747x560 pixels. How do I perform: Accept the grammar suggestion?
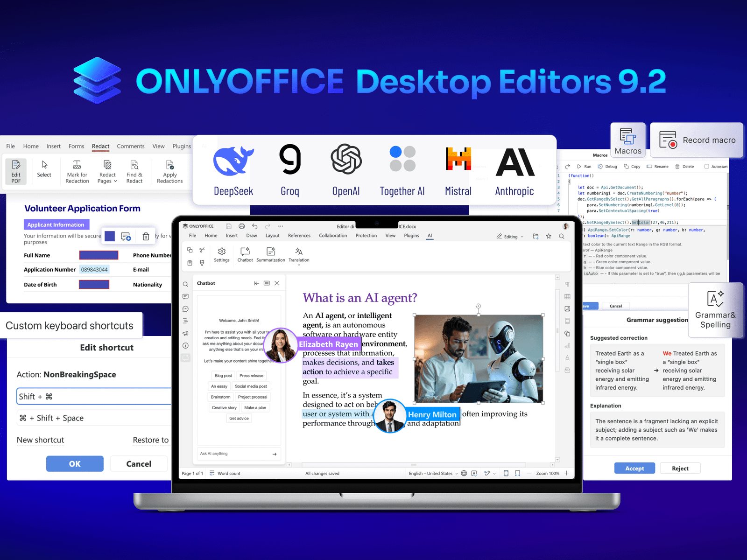pyautogui.click(x=634, y=468)
